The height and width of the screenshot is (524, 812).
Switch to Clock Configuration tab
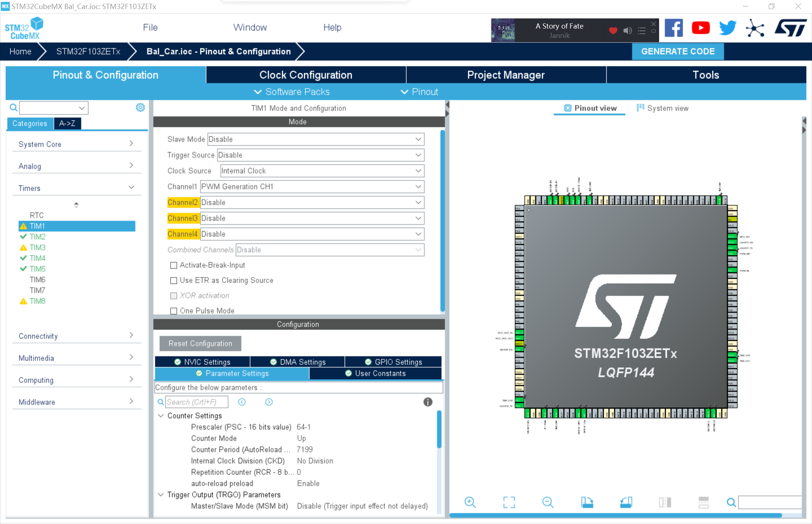point(306,75)
